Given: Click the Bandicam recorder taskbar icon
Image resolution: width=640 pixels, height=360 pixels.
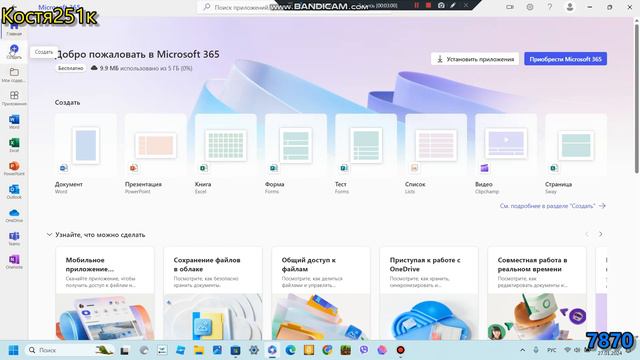Looking at the screenshot, I should pyautogui.click(x=400, y=350).
